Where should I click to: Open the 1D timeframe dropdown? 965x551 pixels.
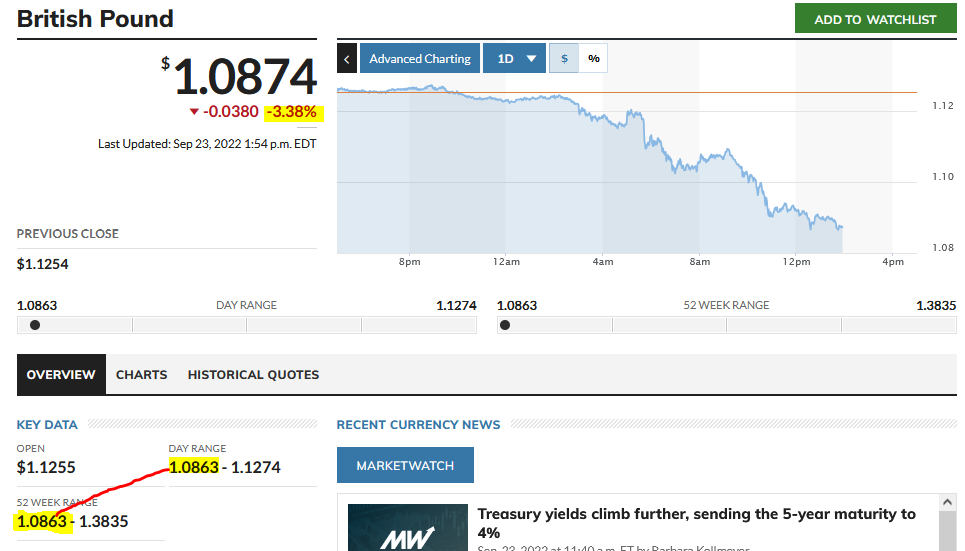click(x=514, y=59)
